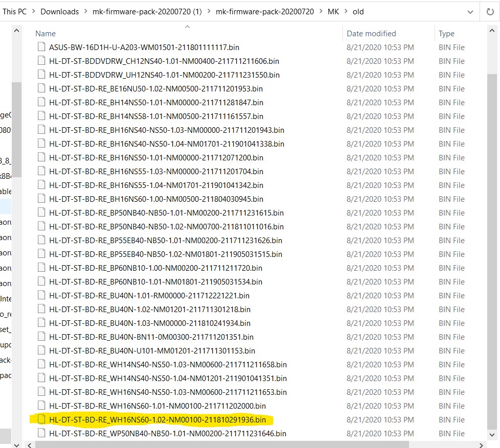The image size is (500, 448).
Task: Click icon of WP50NB40-NB50-1.01 file
Action: click(x=41, y=433)
